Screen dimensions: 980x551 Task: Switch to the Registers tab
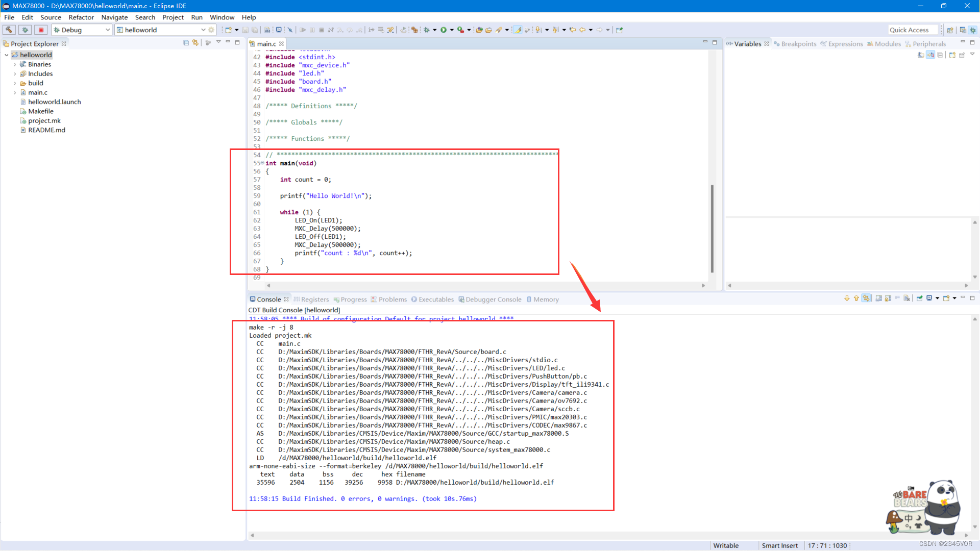point(311,299)
